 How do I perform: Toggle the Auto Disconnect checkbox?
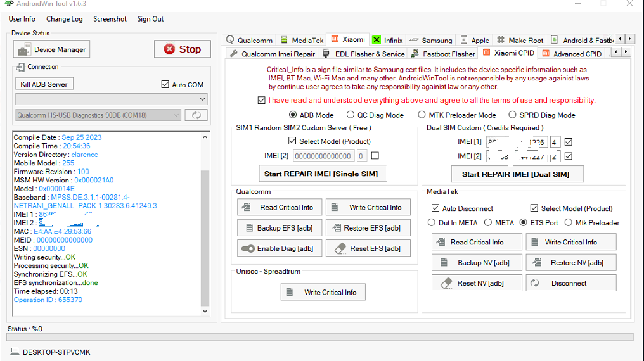click(435, 208)
